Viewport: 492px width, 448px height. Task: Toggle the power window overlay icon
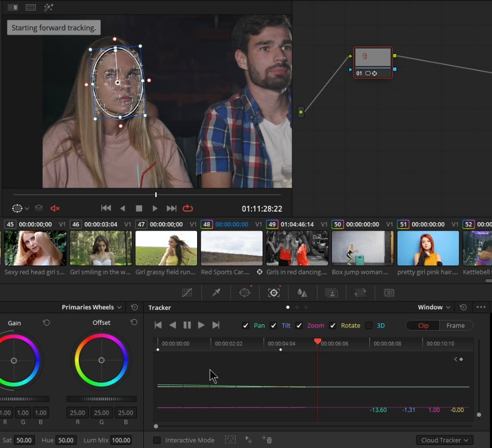point(17,208)
